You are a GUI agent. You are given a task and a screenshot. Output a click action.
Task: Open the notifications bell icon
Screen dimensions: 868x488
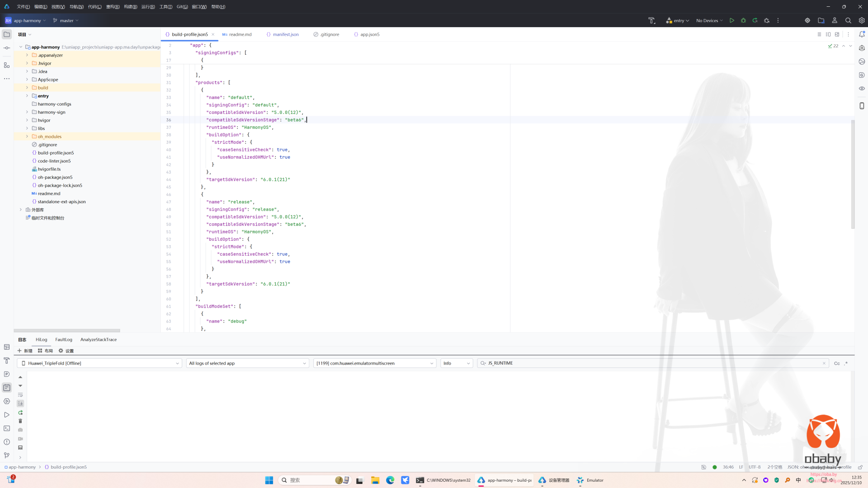[x=862, y=34]
